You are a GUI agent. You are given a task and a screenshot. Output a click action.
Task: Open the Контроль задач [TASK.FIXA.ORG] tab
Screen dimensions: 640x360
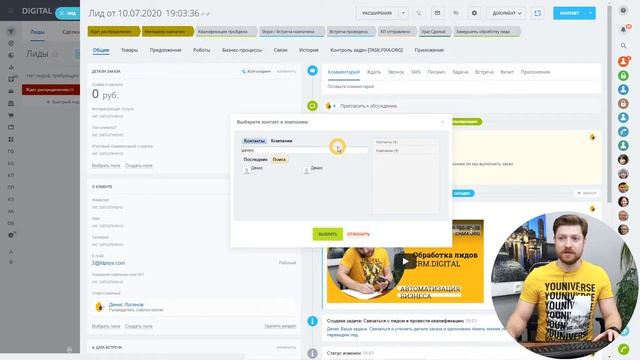[367, 50]
